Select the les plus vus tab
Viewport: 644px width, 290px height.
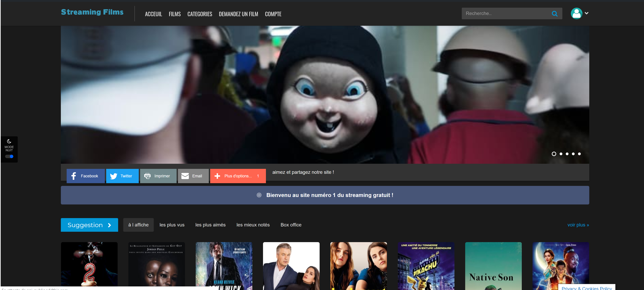tap(172, 225)
